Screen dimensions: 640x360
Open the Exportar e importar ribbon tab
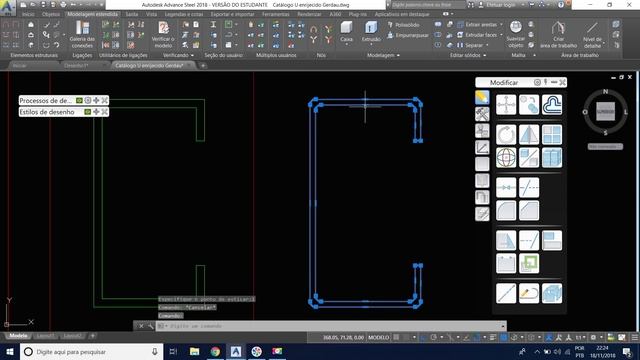232,14
